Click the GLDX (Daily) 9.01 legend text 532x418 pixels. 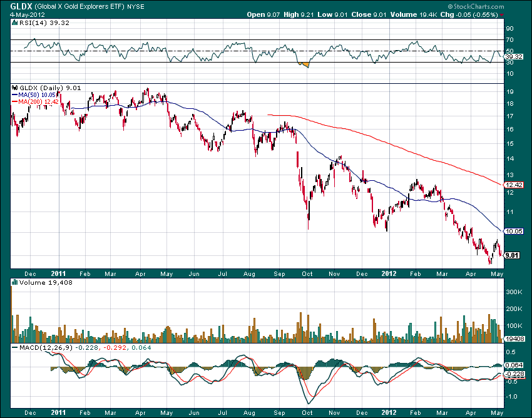50,88
